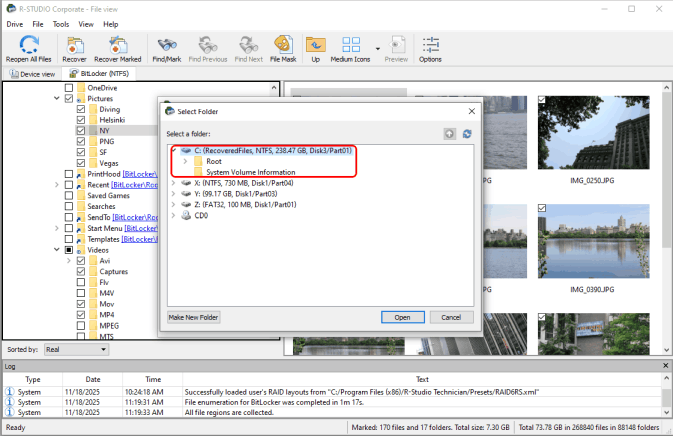Toggle the Saved Games folder checkbox
The image size is (673, 436).
pos(68,195)
